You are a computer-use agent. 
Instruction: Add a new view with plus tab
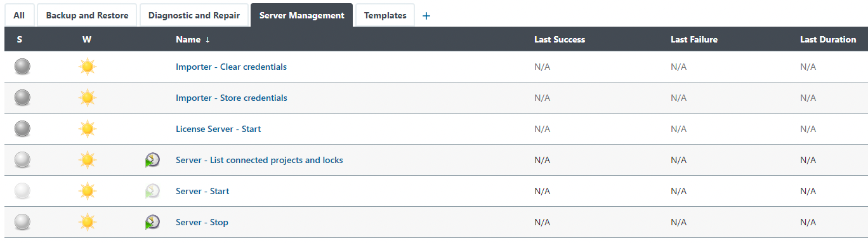426,16
